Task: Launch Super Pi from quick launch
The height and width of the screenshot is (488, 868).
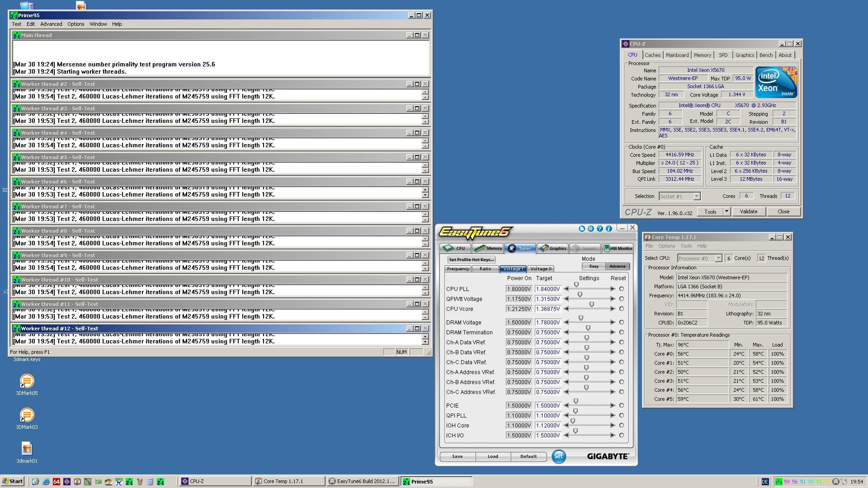Action: pyautogui.click(x=118, y=482)
